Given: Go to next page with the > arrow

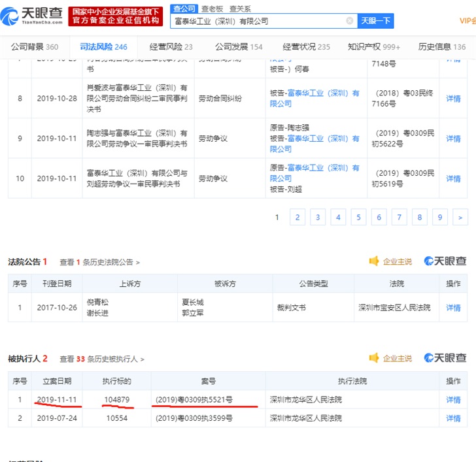Looking at the screenshot, I should coord(460,218).
